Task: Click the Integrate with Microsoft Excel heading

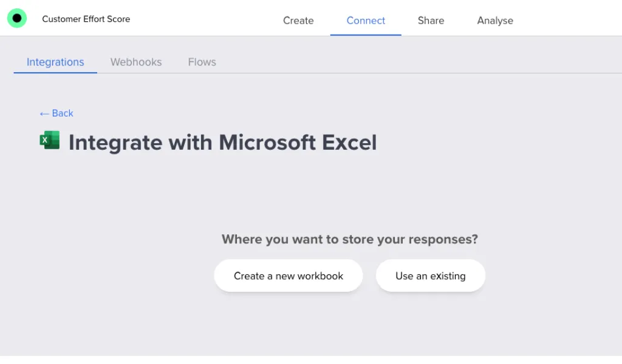Action: (223, 142)
